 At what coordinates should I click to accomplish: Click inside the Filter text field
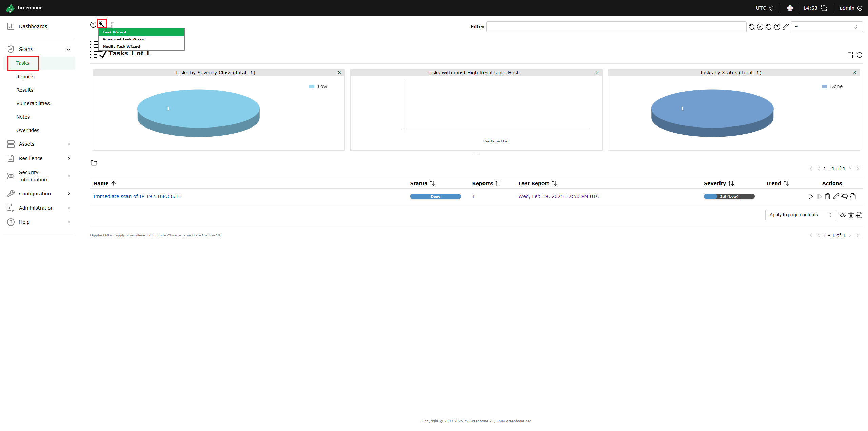point(616,27)
